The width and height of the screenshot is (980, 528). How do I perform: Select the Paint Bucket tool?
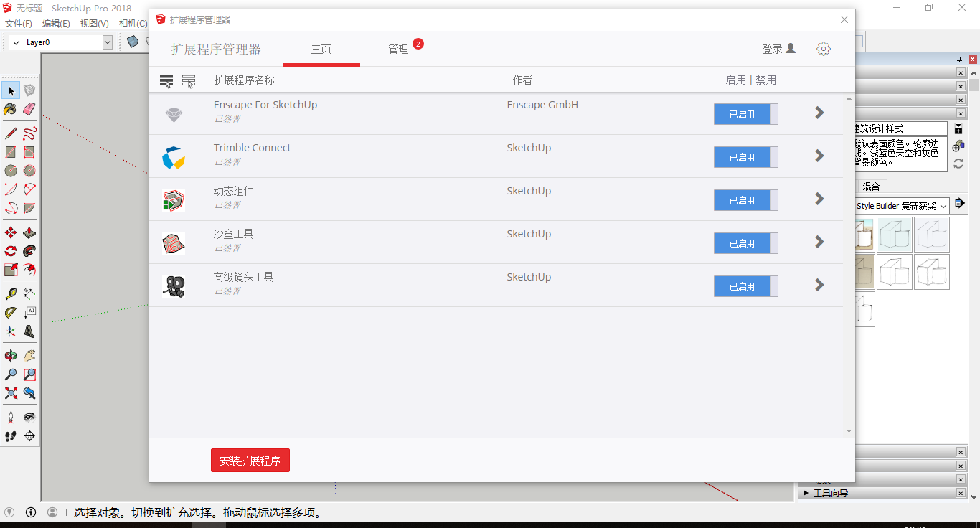[11, 109]
